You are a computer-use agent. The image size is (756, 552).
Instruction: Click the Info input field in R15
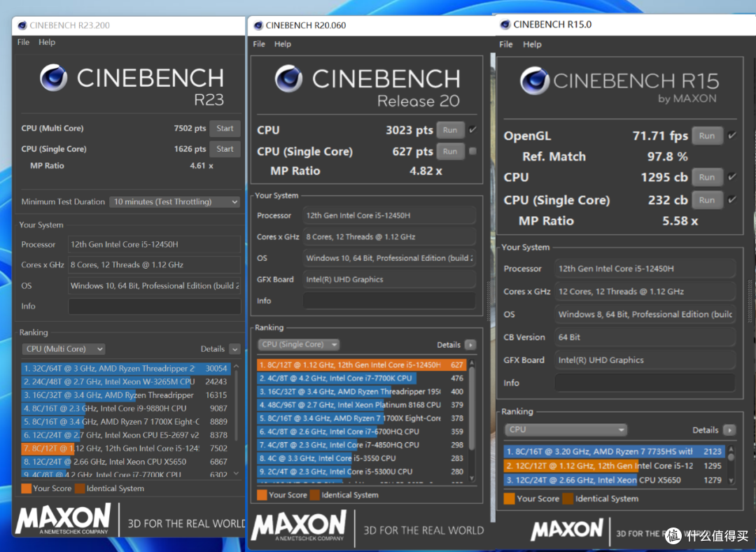click(645, 383)
